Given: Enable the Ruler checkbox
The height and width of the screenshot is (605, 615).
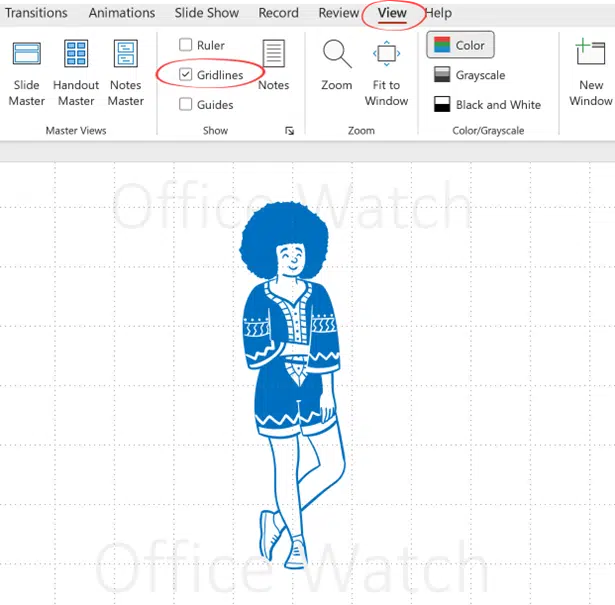Looking at the screenshot, I should [186, 45].
